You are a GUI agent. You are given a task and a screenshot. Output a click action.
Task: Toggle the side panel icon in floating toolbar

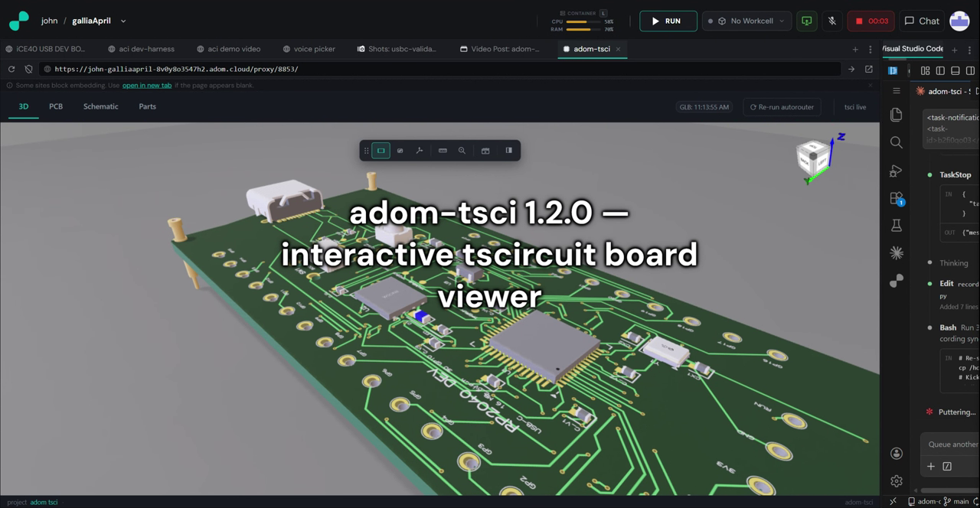pos(508,151)
